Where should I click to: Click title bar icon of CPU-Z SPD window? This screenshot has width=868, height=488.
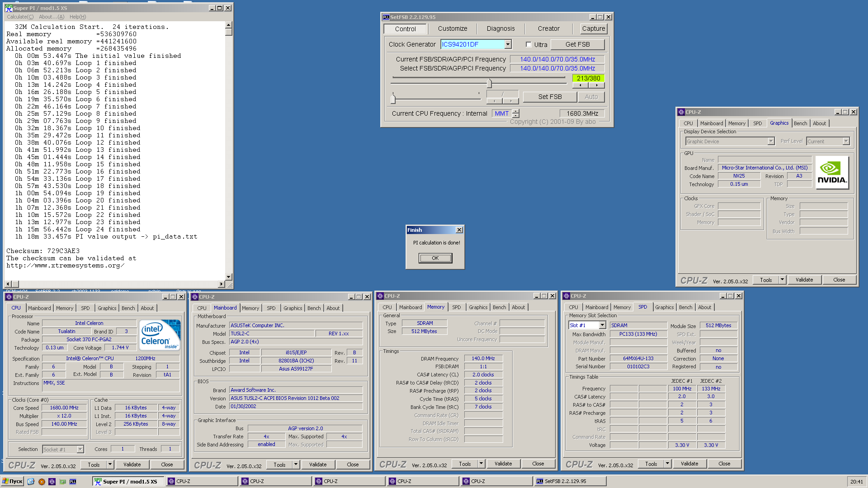[x=566, y=296]
